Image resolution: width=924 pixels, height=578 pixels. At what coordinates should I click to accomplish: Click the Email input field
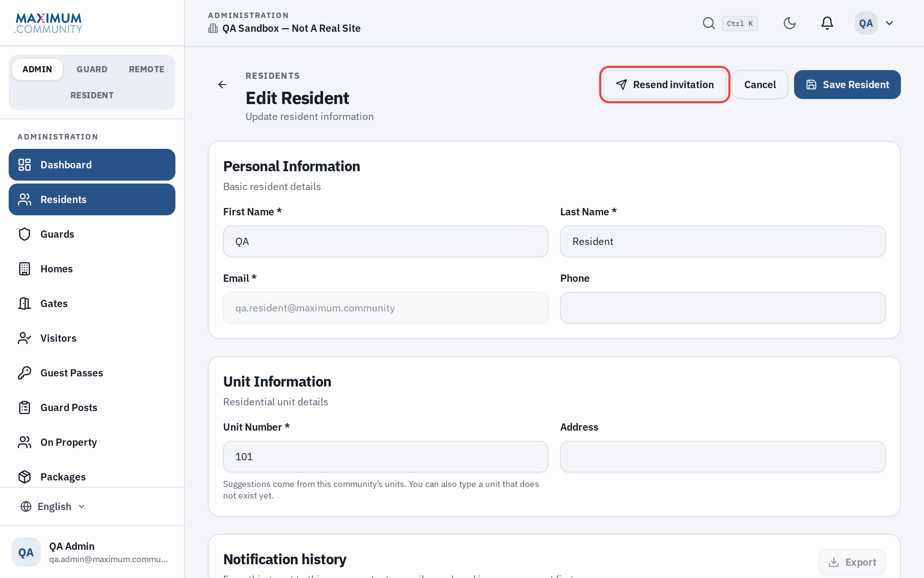[x=385, y=308]
